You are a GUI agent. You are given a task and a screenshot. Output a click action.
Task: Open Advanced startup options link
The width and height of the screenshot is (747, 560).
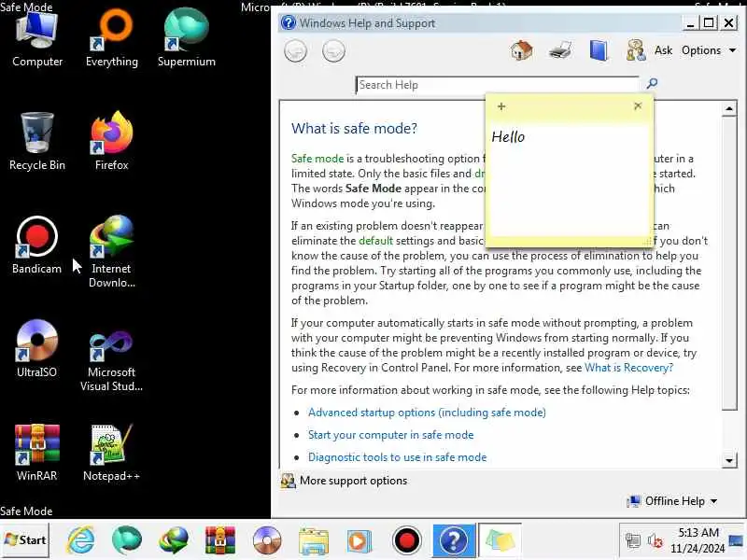(427, 413)
